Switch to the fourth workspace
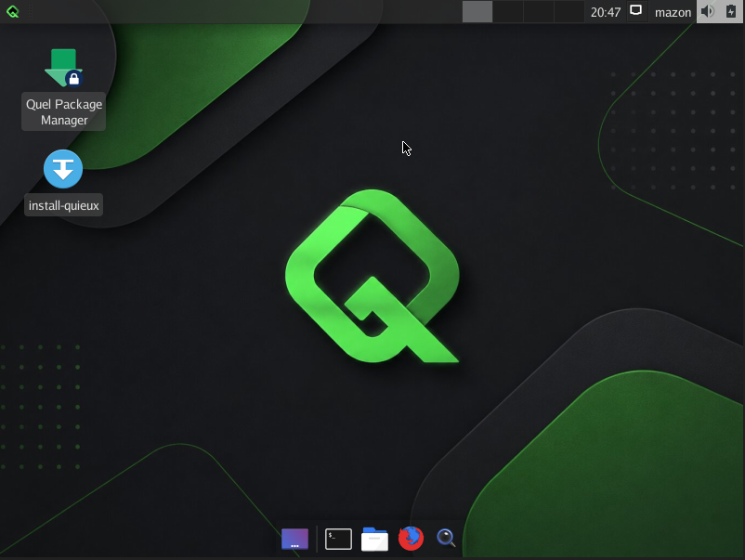The image size is (745, 560). click(x=569, y=11)
